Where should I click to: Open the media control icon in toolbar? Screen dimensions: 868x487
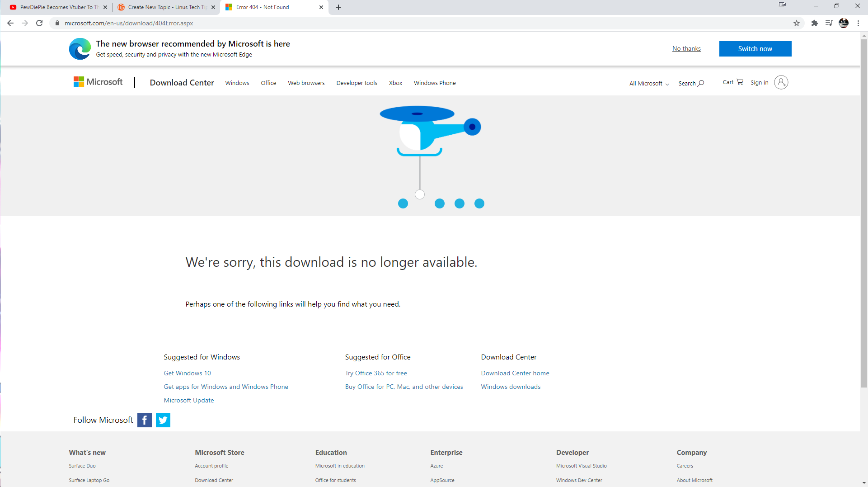click(x=829, y=23)
